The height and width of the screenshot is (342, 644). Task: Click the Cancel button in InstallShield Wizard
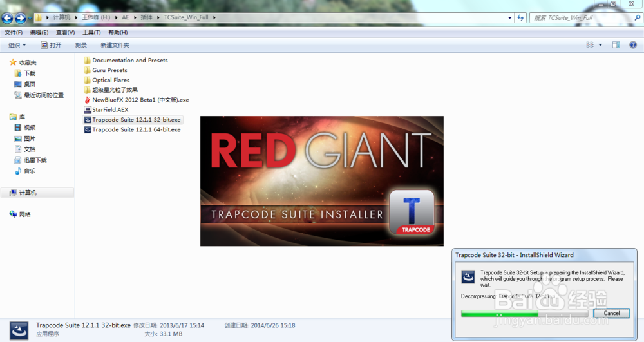pyautogui.click(x=612, y=313)
